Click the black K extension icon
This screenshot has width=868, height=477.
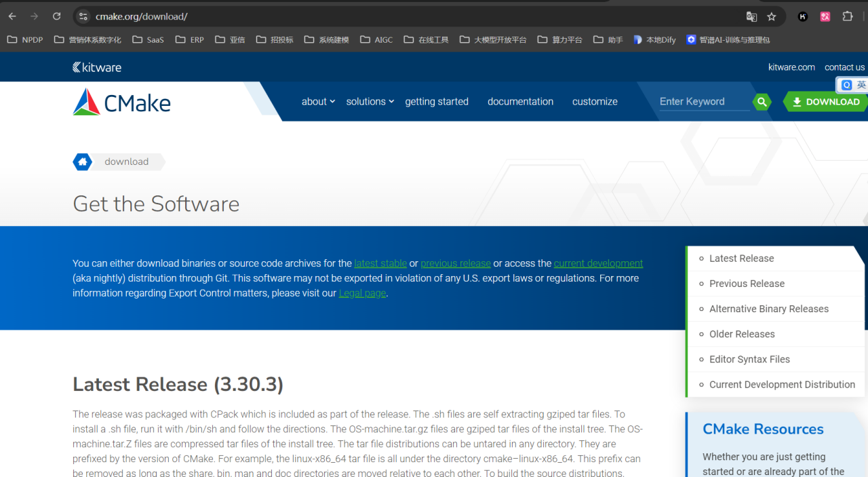point(803,16)
